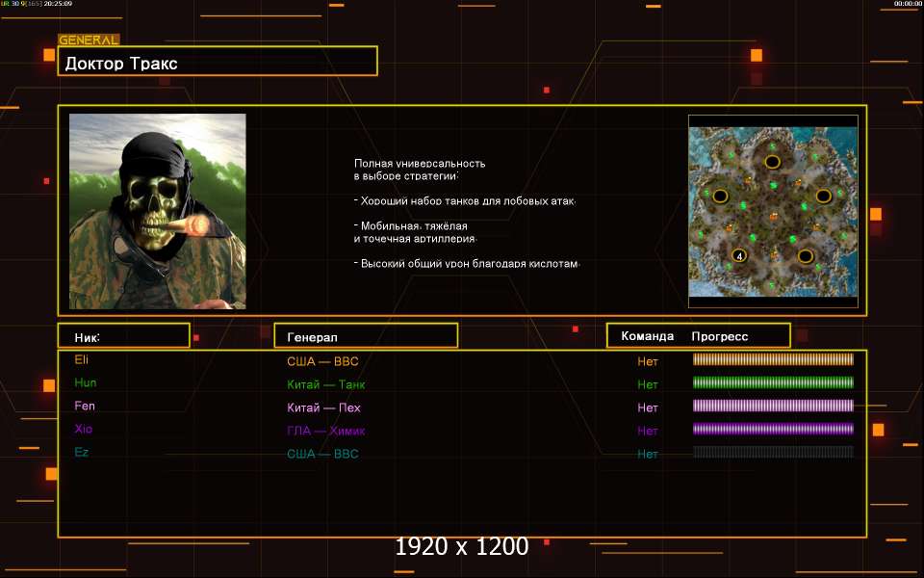Click the 00:00:00 timer in the corner
The height and width of the screenshot is (578, 924).
point(908,4)
